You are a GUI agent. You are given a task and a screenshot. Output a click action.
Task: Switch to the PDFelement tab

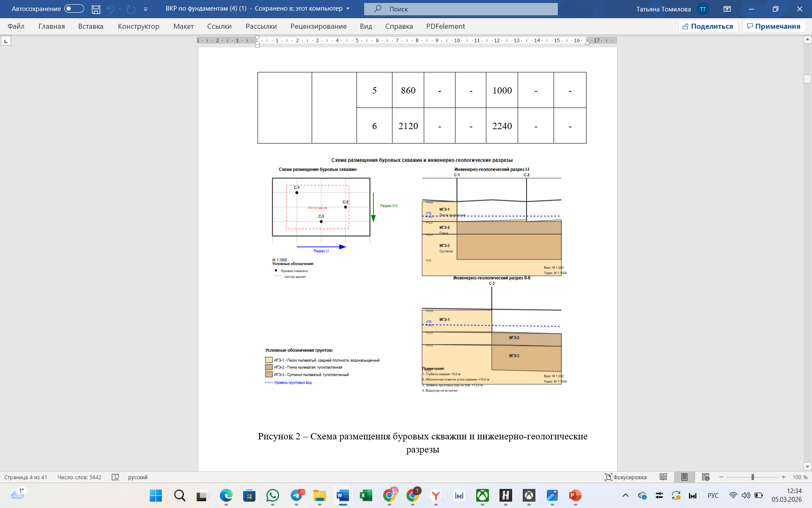[x=445, y=26]
